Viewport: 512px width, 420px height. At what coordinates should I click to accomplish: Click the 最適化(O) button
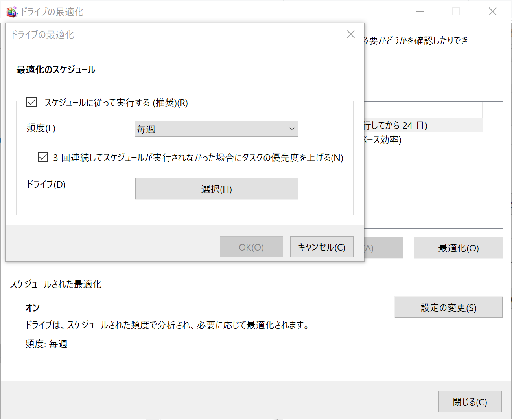pos(458,248)
